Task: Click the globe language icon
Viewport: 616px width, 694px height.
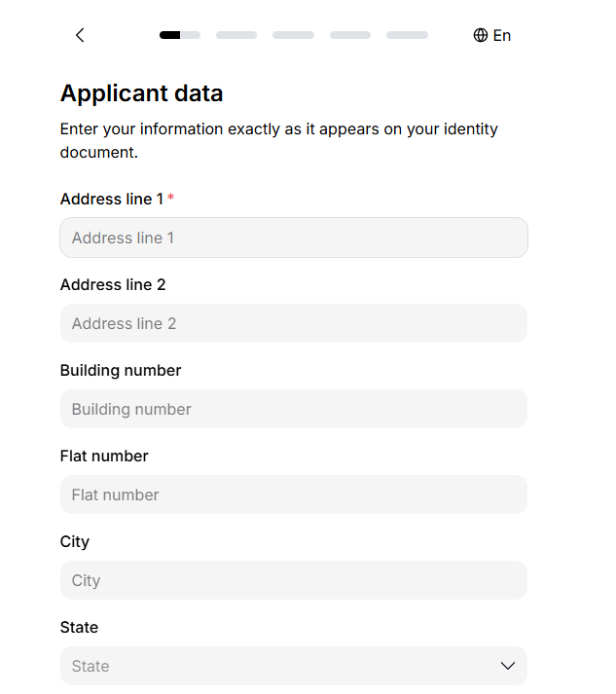Action: click(480, 35)
